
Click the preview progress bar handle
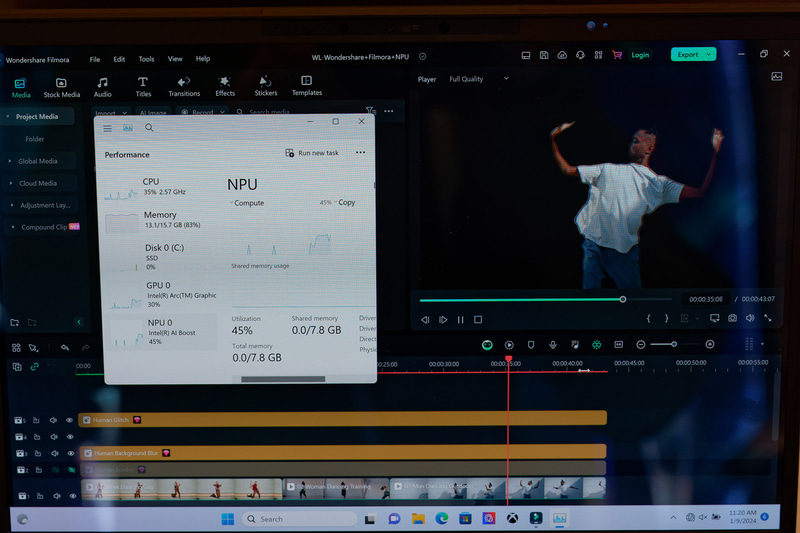[x=622, y=299]
